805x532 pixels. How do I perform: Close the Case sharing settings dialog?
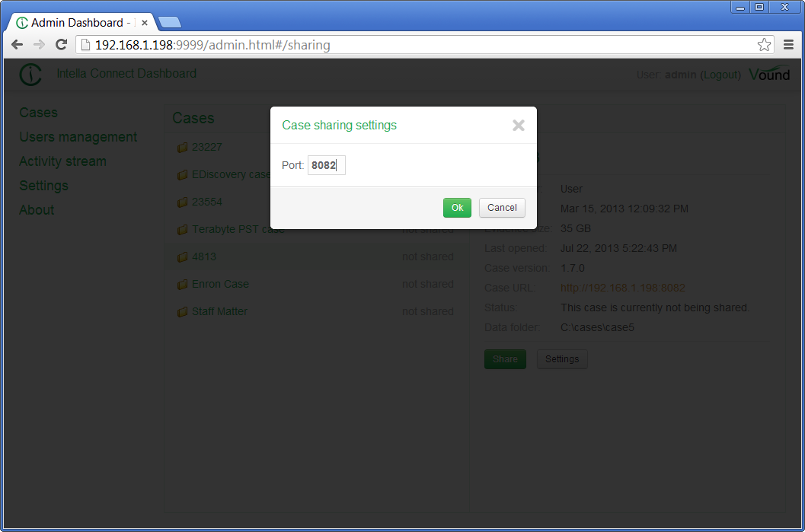[x=519, y=126]
